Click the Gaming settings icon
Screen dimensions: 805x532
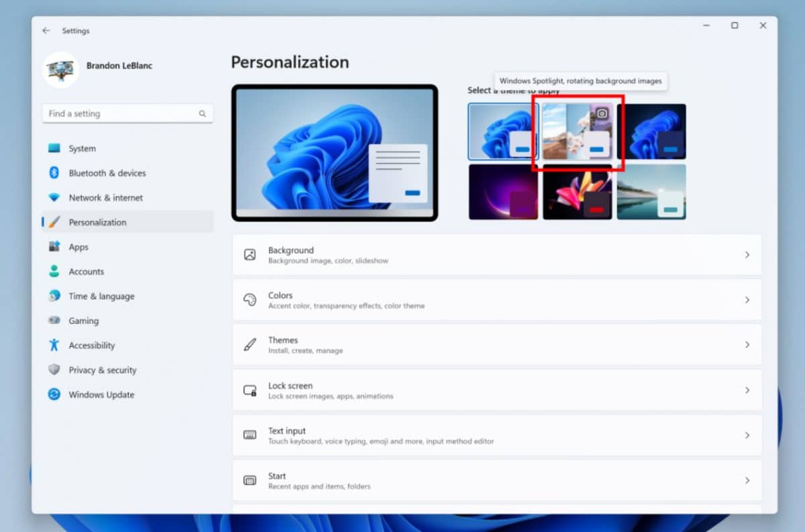54,321
